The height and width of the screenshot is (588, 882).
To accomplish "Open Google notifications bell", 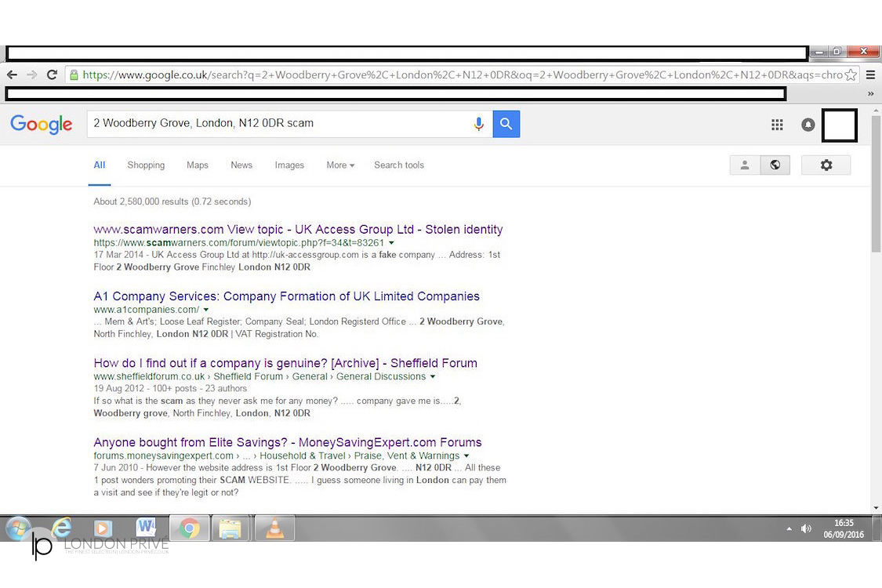I will [x=808, y=125].
